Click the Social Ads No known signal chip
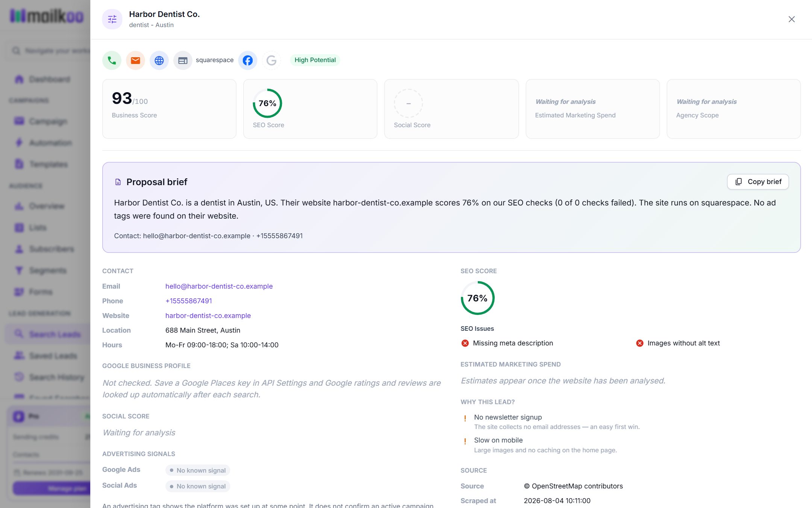812x508 pixels. 198,486
